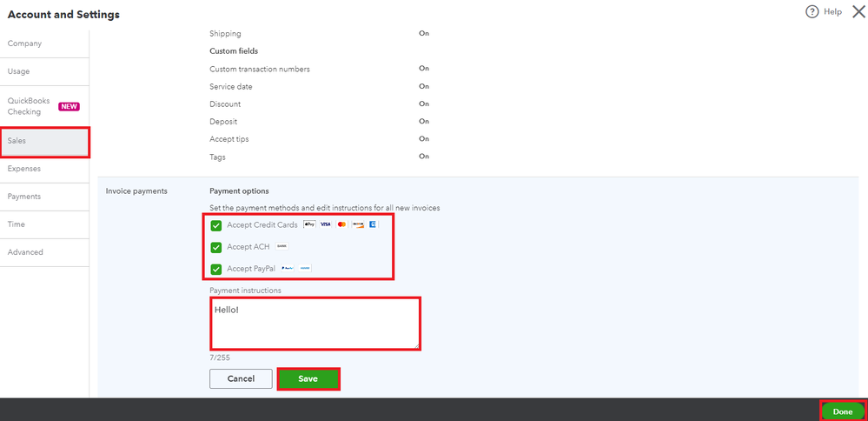Click the green Done button
Screen dimensions: 868x421
tap(843, 411)
